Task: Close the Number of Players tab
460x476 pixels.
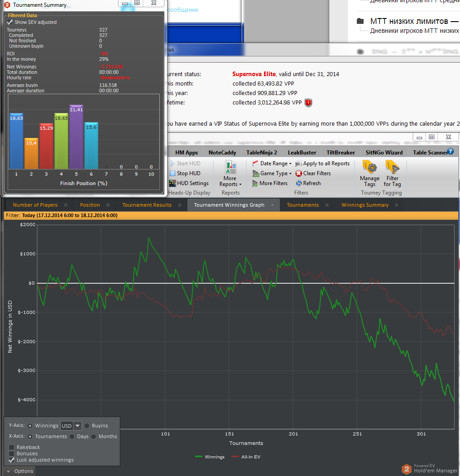Action: tap(66, 205)
